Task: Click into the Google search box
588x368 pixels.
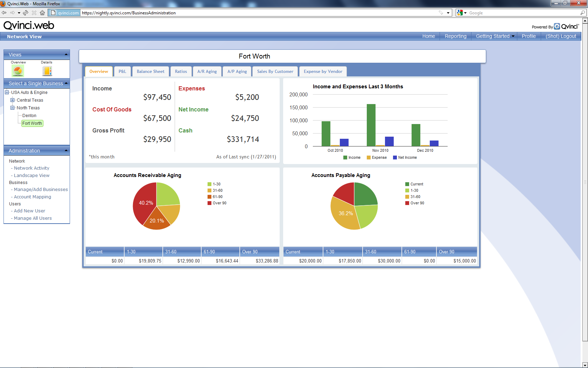Action: (524, 13)
